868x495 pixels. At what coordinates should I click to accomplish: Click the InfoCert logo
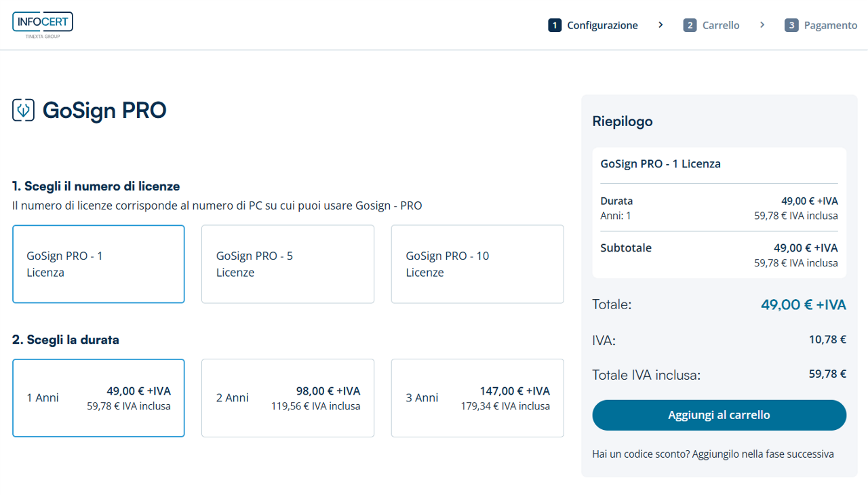click(x=43, y=24)
